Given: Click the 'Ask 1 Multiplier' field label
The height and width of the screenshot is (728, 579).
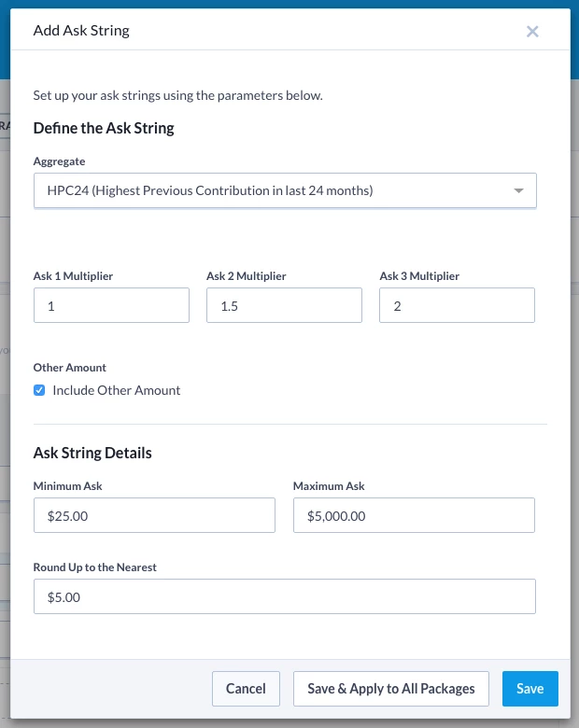Looking at the screenshot, I should coord(73,276).
